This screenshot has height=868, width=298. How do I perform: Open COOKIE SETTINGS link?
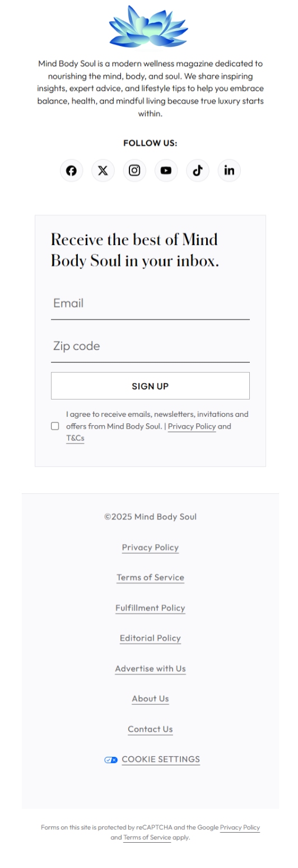(161, 759)
